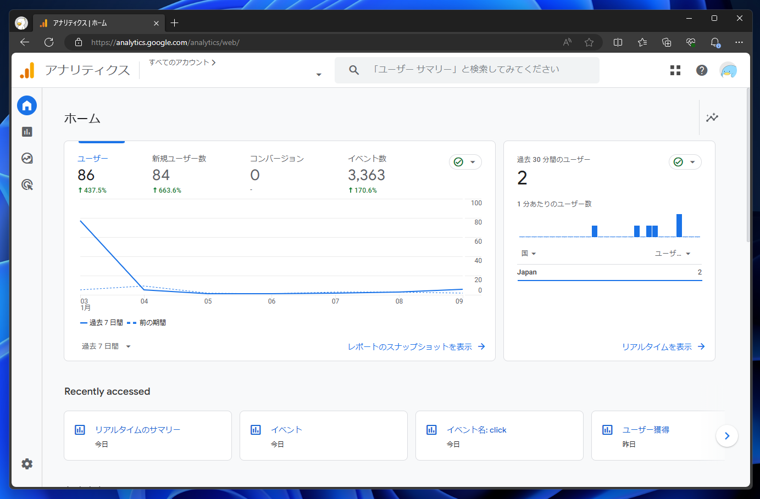Click the browser address bar URL
This screenshot has width=760, height=499.
point(165,42)
